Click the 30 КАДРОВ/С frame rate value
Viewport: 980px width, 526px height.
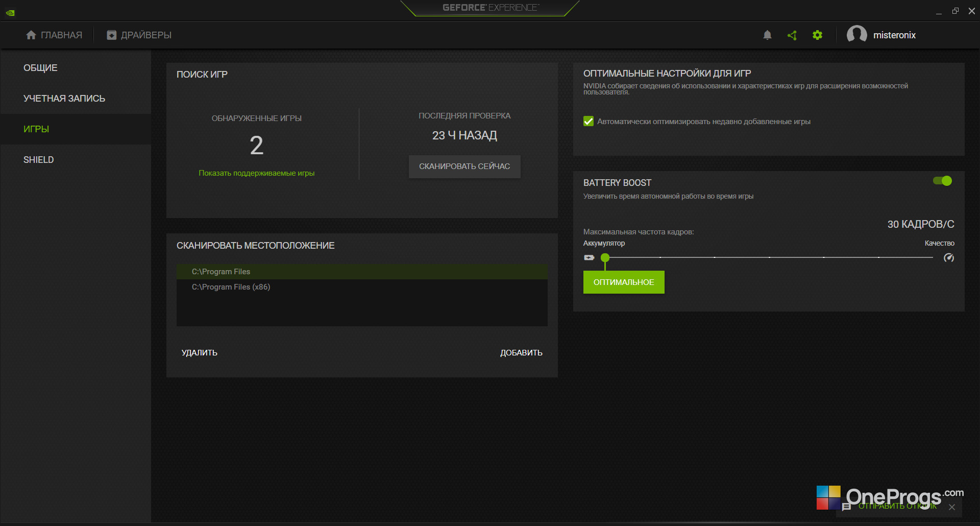pyautogui.click(x=921, y=224)
